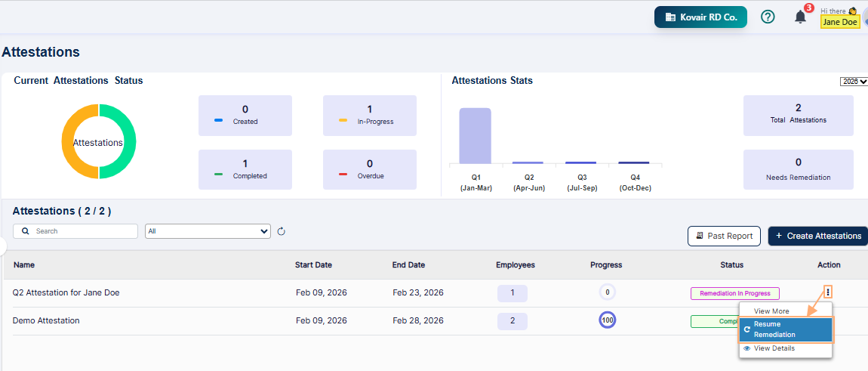Open the notifications bell icon
Screen dimensions: 868x371
tap(801, 17)
